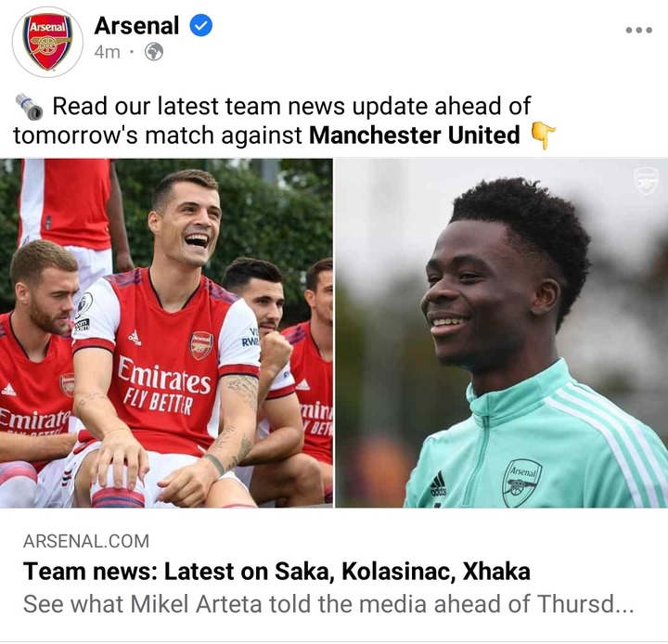Click the adidas logo on the teal jacket
The image size is (668, 644).
pos(438,483)
